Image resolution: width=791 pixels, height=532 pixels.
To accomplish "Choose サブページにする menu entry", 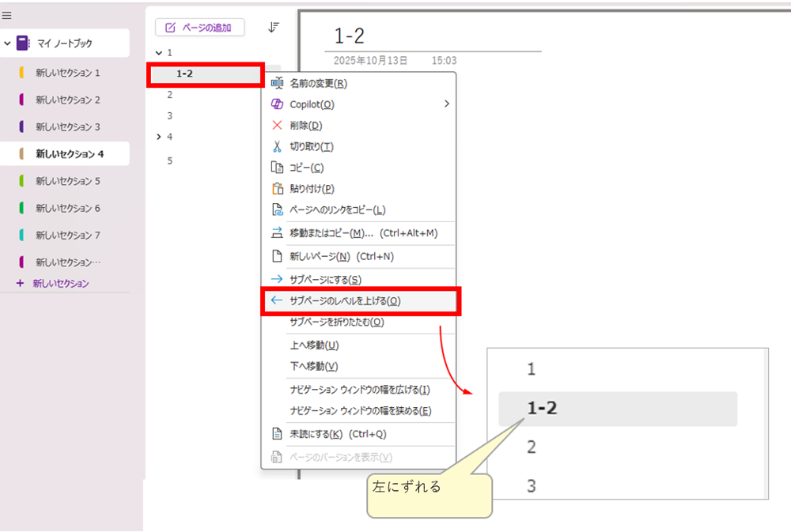I will 325,279.
